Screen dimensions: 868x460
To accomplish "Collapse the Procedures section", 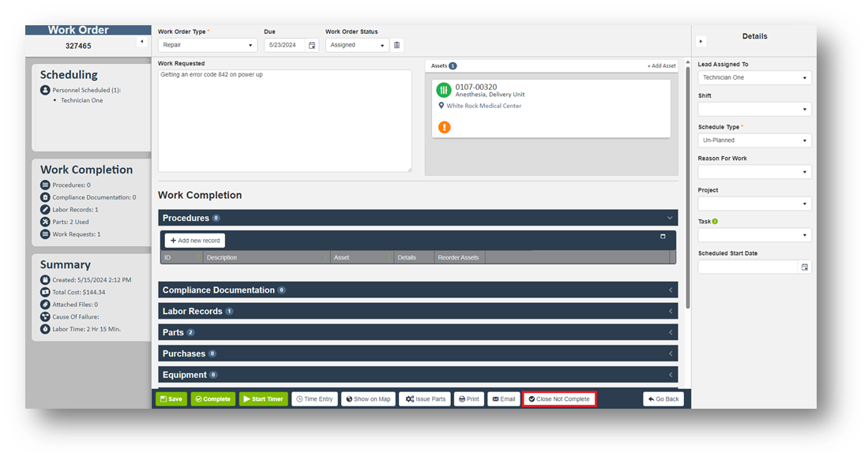I will (x=670, y=218).
